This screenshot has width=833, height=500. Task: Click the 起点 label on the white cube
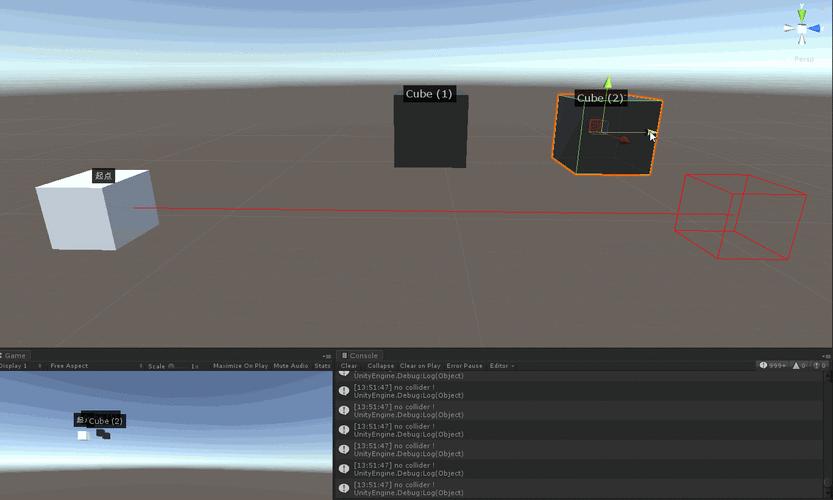103,176
